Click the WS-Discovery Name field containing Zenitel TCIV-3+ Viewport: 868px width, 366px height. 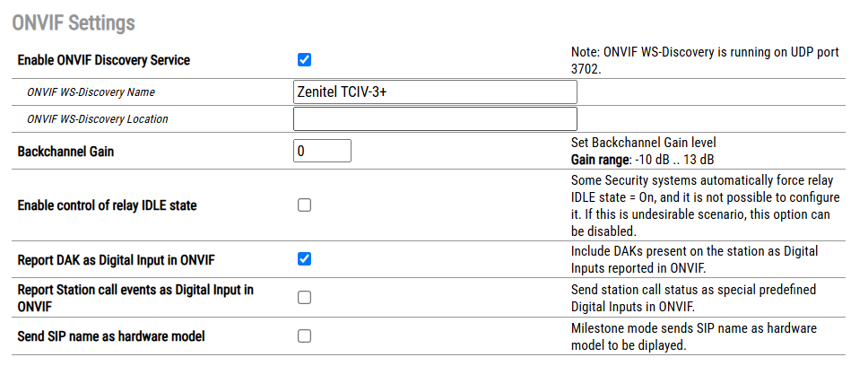click(x=435, y=91)
